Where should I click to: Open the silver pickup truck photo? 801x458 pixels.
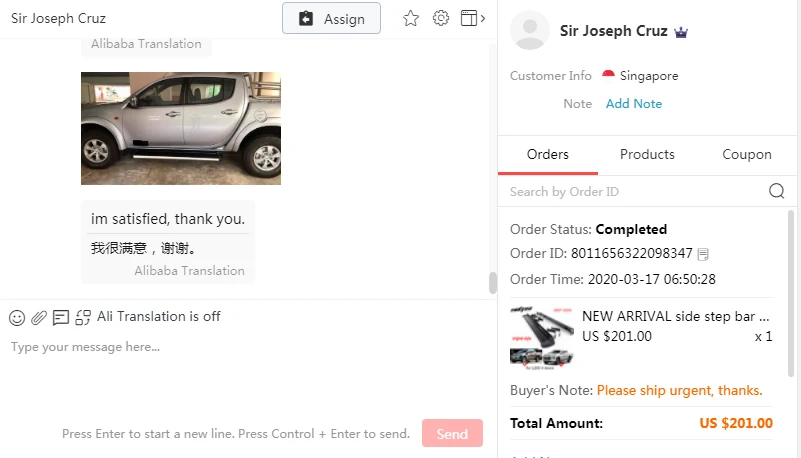[181, 128]
